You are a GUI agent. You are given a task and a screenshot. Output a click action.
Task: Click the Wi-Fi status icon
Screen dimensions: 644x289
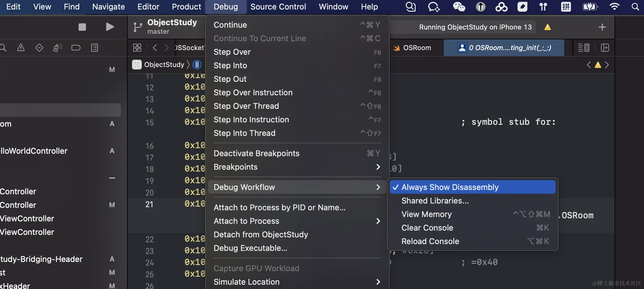click(614, 7)
